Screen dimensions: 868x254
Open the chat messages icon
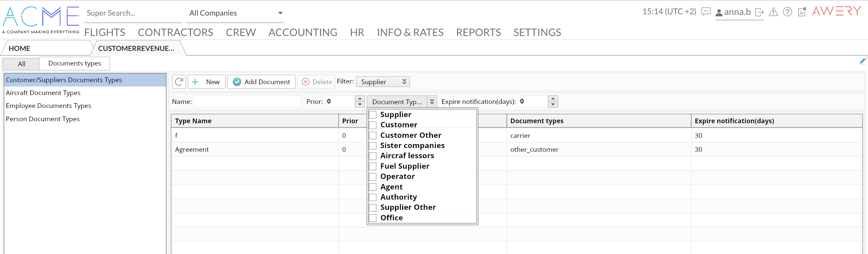click(x=706, y=12)
